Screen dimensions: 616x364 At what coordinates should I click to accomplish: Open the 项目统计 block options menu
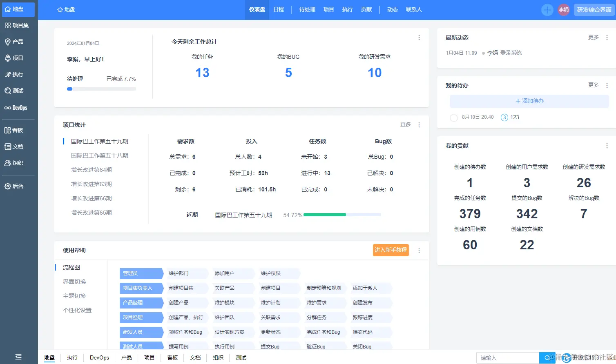(x=419, y=125)
